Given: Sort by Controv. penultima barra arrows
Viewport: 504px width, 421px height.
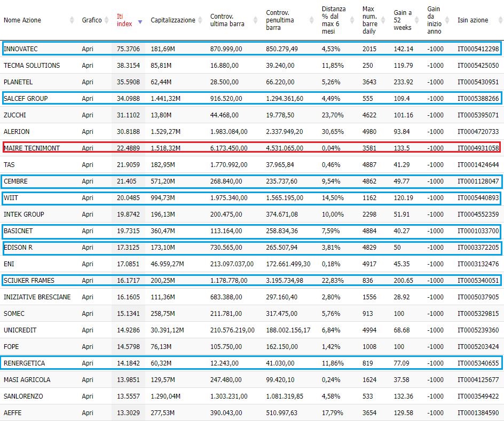Looking at the screenshot, I should pos(311,20).
